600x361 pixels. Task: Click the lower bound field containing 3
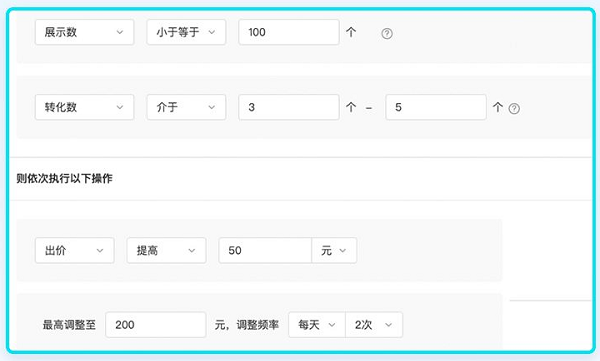coord(289,107)
